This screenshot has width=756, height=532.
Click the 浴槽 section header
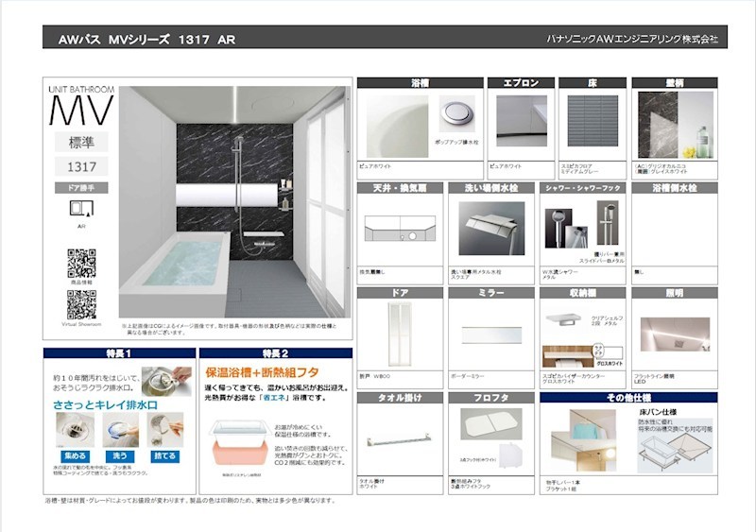pyautogui.click(x=420, y=83)
